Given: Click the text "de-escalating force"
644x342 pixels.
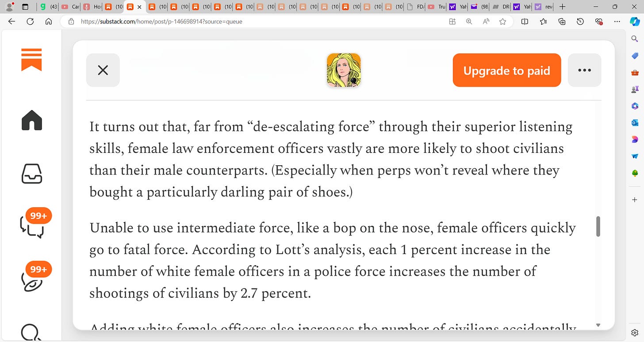Looking at the screenshot, I should pos(310,127).
